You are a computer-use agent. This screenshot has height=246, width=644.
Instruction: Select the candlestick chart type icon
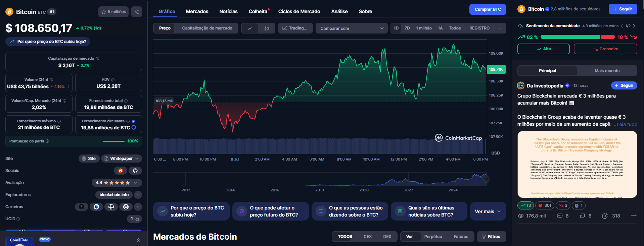tap(267, 28)
